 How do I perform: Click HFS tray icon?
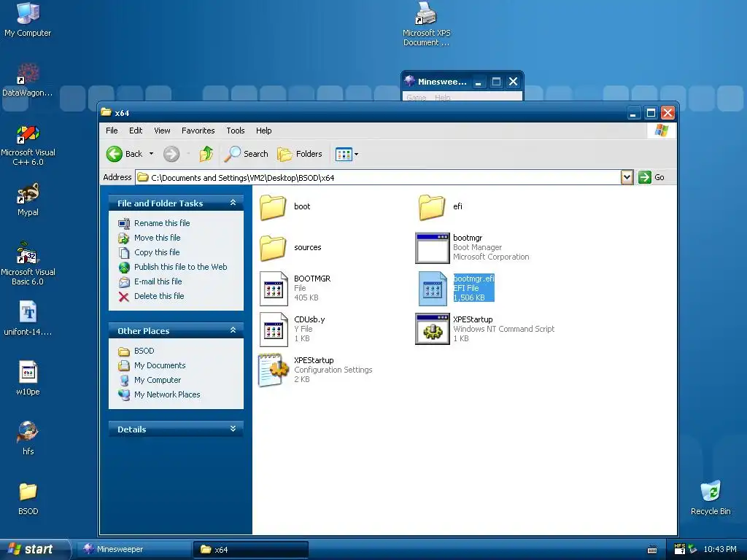(680, 549)
